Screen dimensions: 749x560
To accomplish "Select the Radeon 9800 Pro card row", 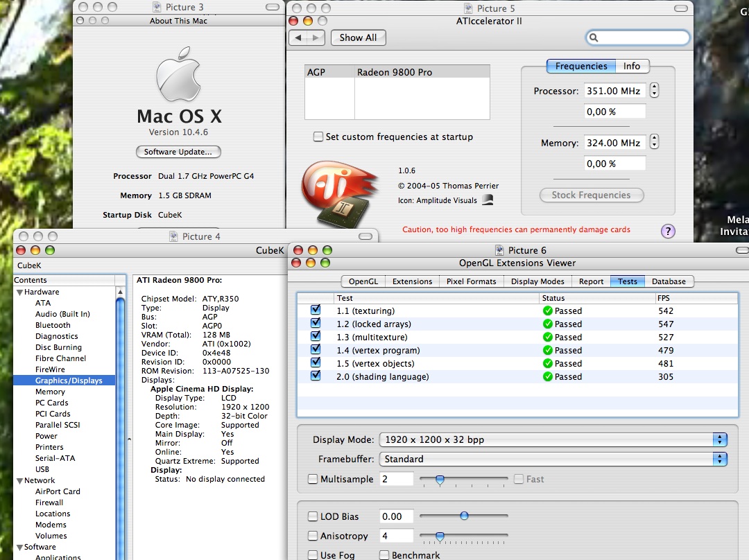I will 397,72.
